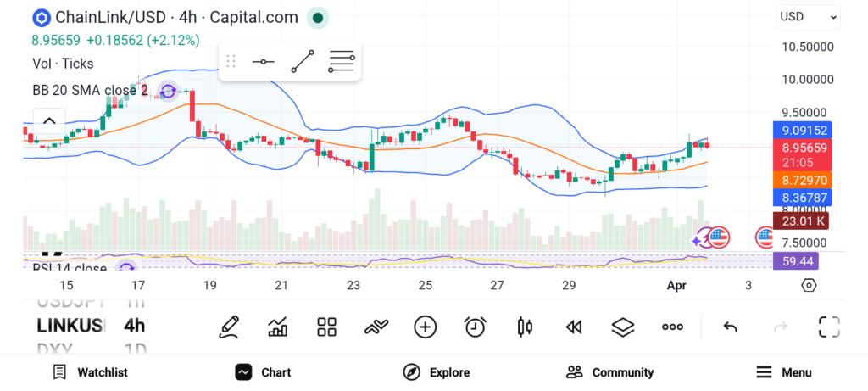Switch to the Watchlist tab
This screenshot has height=391, width=868.
[90, 372]
